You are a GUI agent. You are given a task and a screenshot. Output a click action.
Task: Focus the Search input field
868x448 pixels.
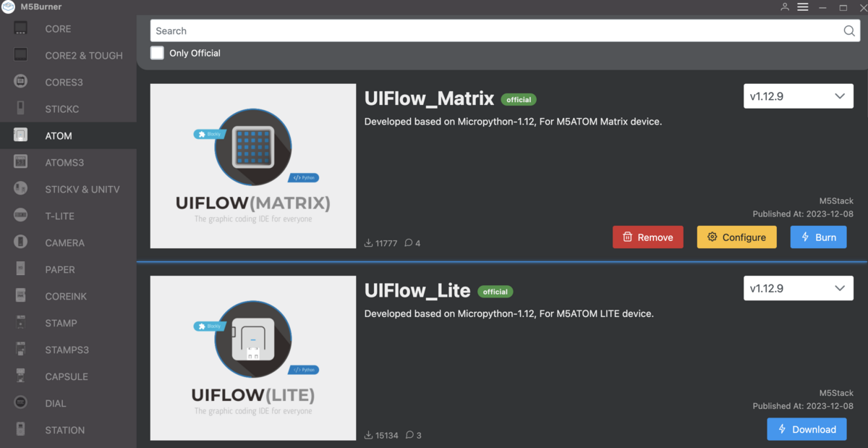(505, 30)
